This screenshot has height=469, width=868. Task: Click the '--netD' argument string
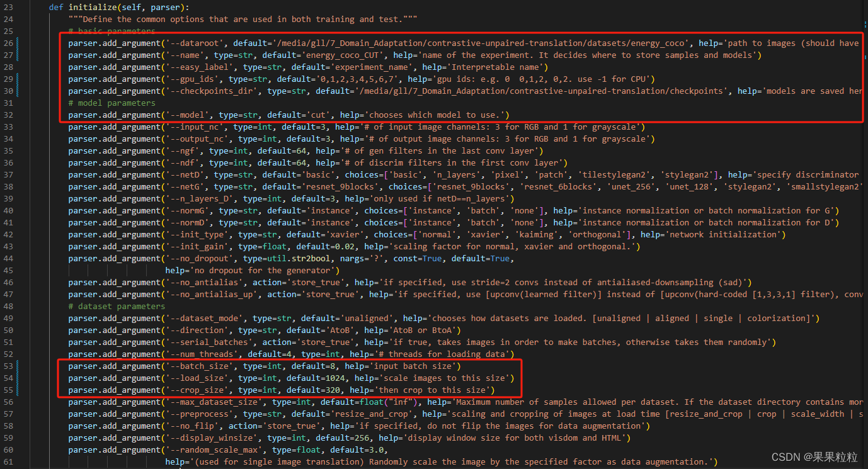tap(185, 175)
